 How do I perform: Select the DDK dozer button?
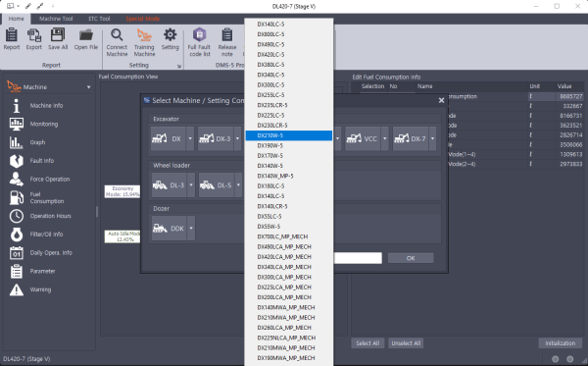pos(170,229)
